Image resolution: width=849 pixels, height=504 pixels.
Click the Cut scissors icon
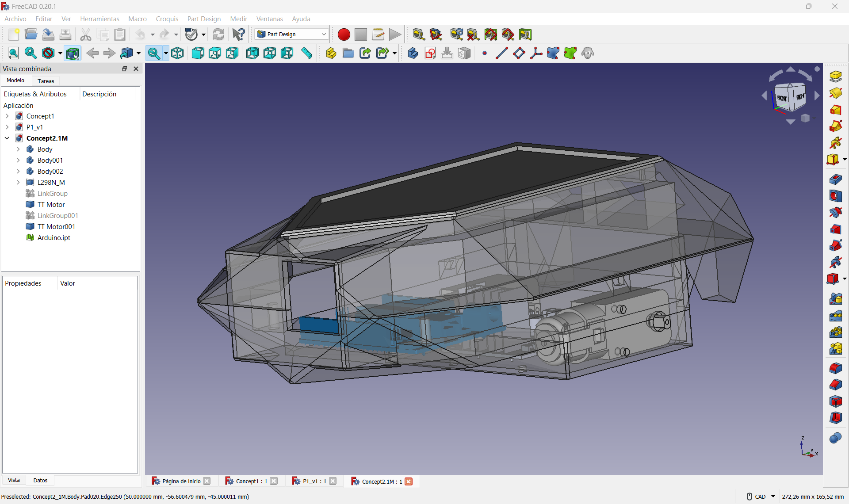pyautogui.click(x=86, y=34)
